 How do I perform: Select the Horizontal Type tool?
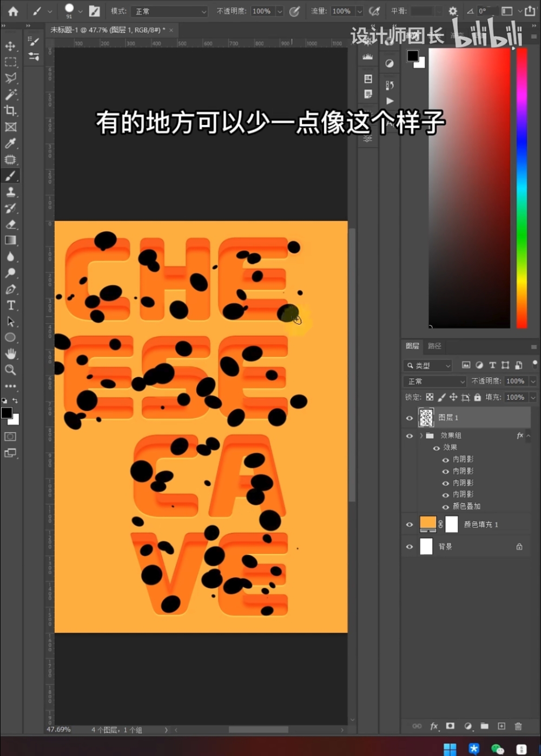[x=10, y=305]
